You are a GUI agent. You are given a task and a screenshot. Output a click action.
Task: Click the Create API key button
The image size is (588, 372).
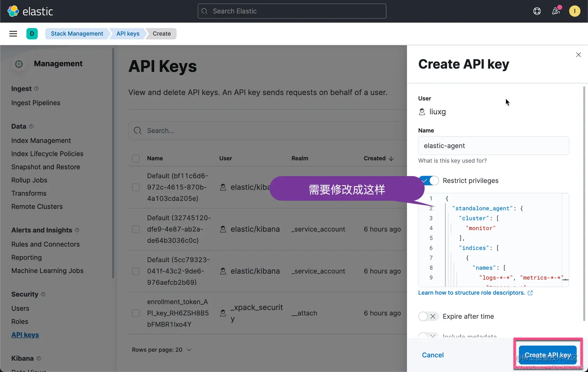point(548,355)
